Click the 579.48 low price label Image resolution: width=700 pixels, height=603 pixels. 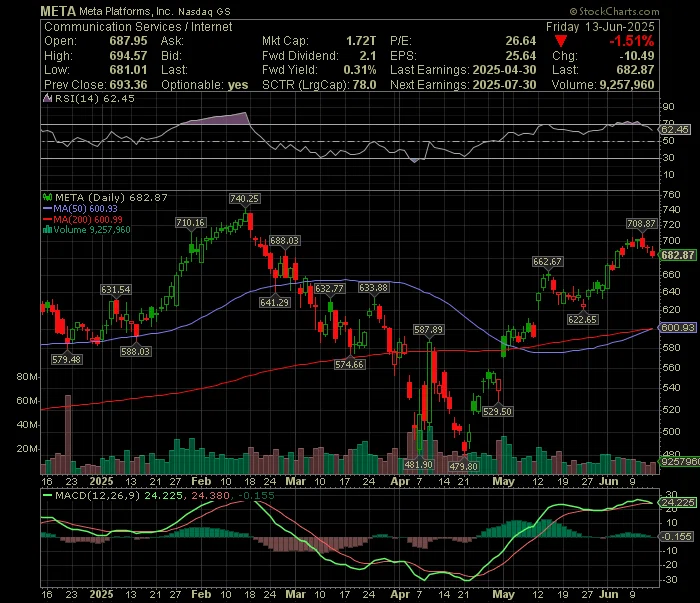click(x=67, y=359)
